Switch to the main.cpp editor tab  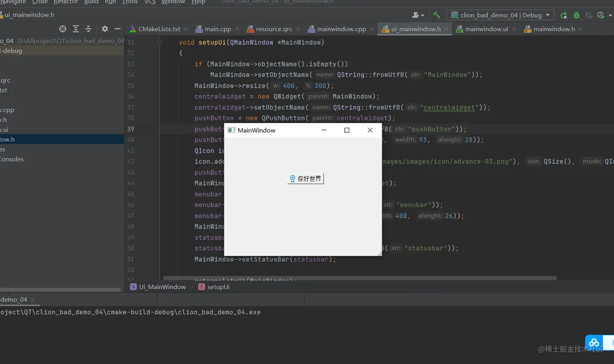218,29
